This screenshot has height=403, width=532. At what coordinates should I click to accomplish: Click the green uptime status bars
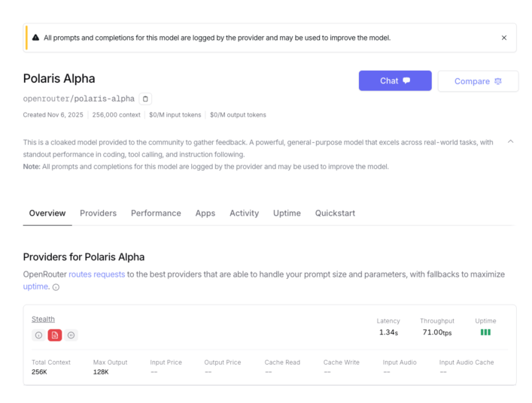485,332
